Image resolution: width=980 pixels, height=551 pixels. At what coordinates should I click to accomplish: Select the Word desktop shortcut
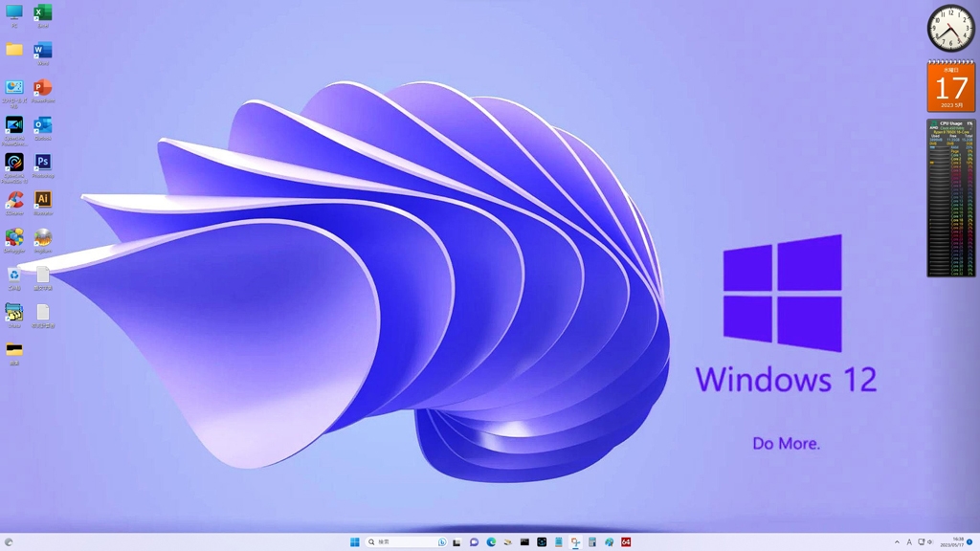42,53
